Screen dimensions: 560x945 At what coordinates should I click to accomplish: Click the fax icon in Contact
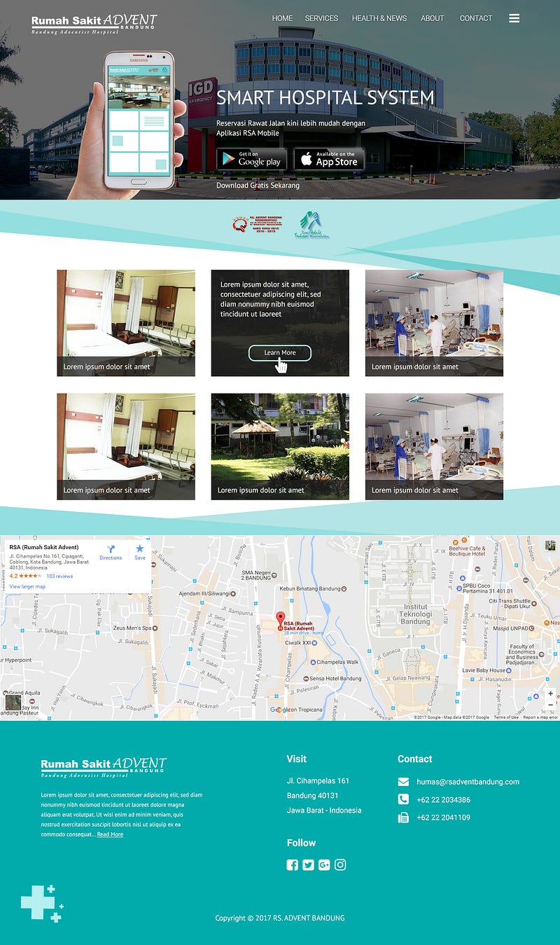(403, 818)
